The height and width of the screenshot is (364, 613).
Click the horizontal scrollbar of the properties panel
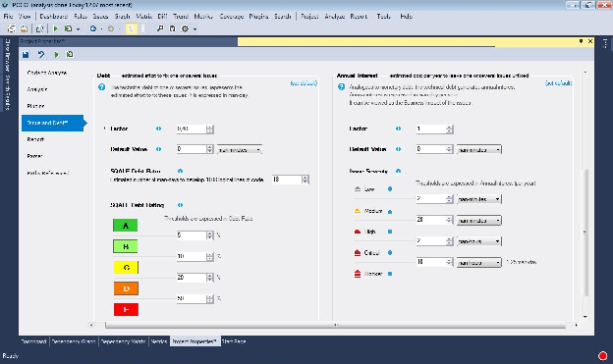[334, 325]
